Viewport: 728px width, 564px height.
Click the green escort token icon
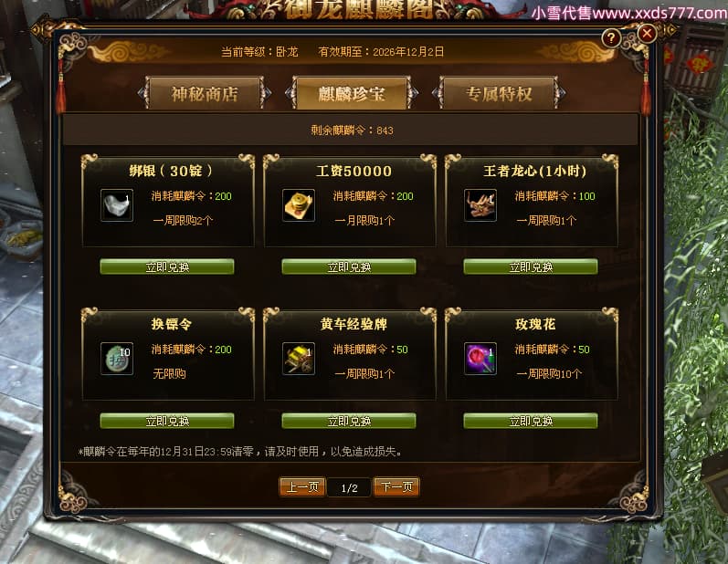(117, 359)
